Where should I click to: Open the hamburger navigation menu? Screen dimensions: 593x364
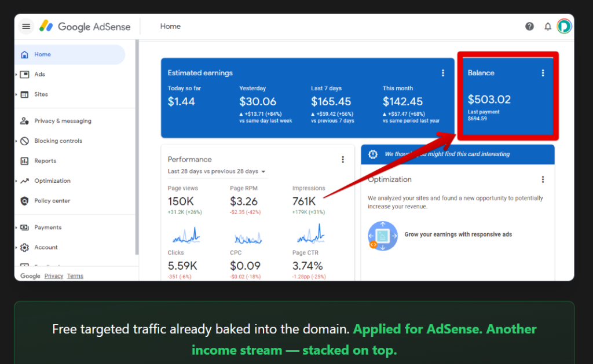[26, 26]
